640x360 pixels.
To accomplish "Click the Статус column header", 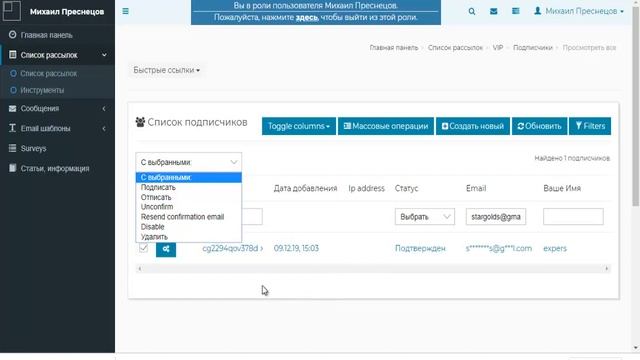I will [x=406, y=188].
